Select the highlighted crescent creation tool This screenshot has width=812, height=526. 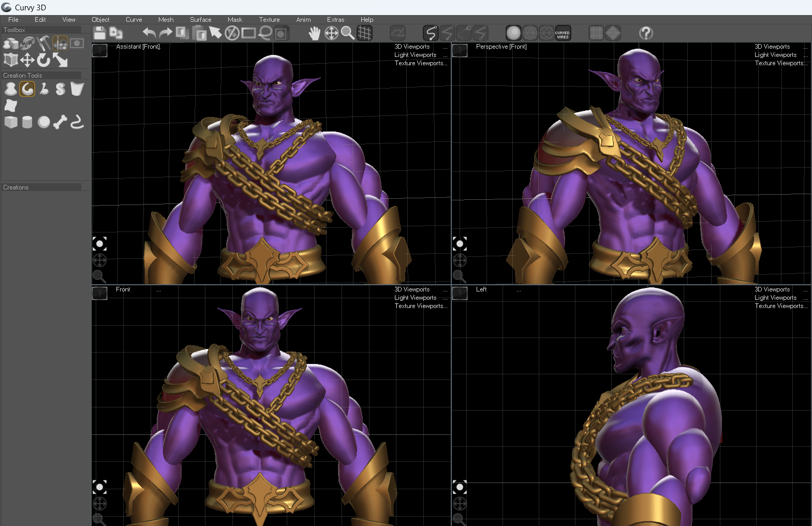(27, 89)
